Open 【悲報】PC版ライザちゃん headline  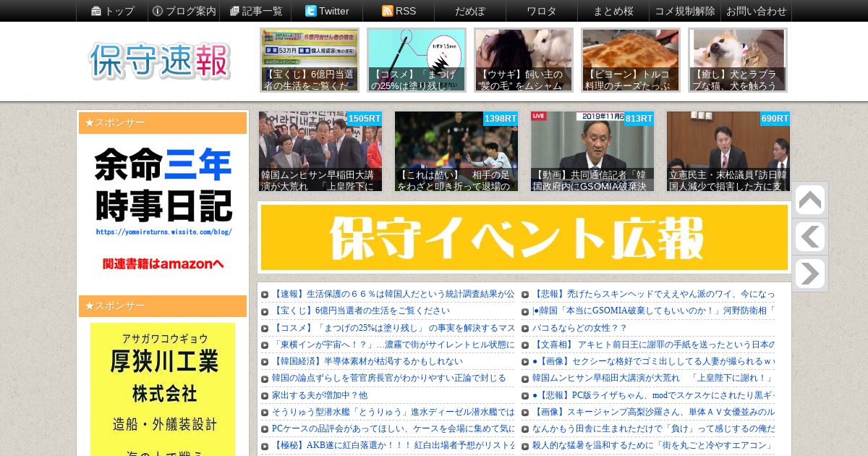click(x=653, y=395)
